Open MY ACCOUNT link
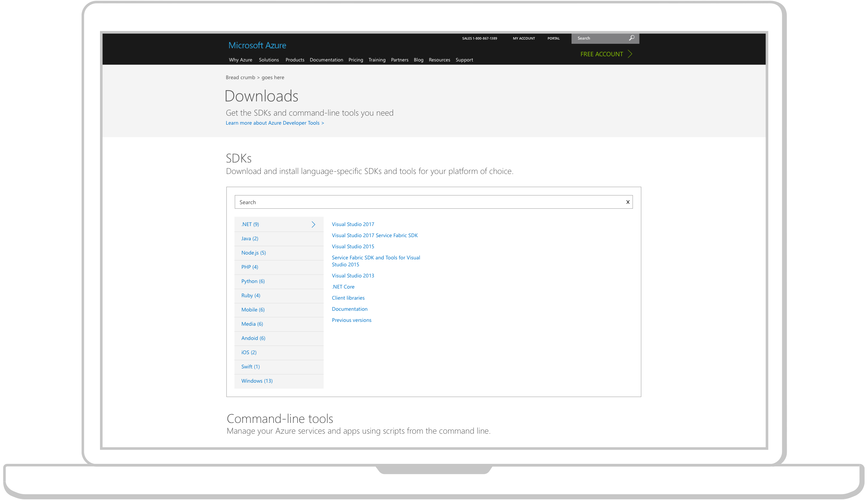This screenshot has height=500, width=868. pos(524,38)
